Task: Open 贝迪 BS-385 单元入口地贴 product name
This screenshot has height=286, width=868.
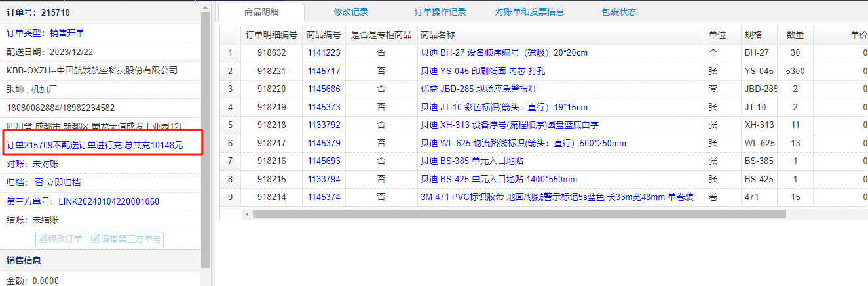Action: pos(472,161)
